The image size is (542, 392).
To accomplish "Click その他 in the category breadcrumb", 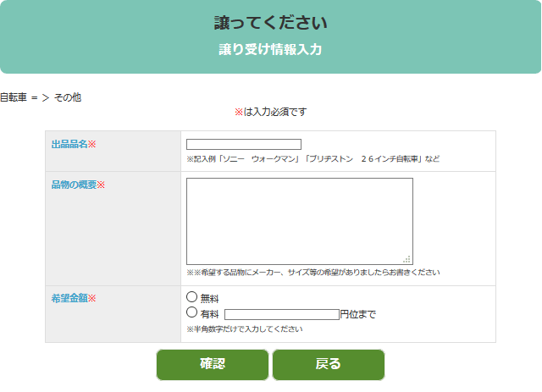I will click(x=68, y=97).
